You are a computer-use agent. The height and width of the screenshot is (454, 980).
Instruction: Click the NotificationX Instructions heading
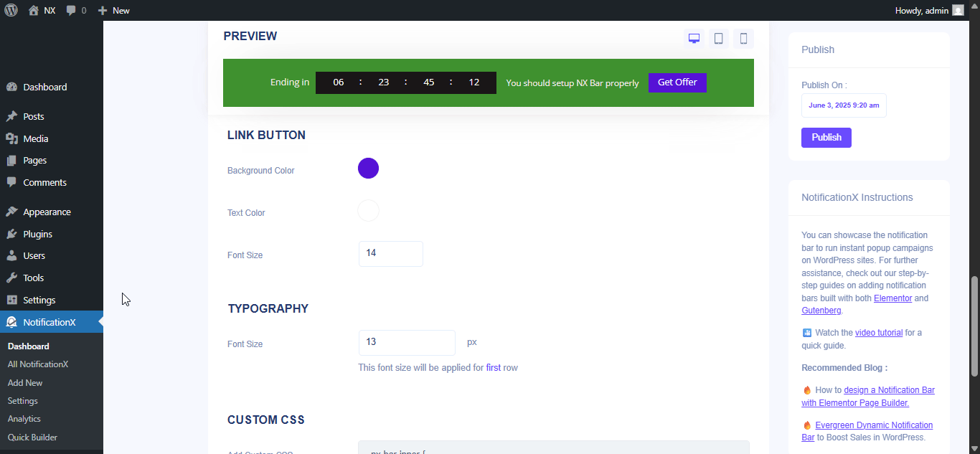tap(857, 197)
